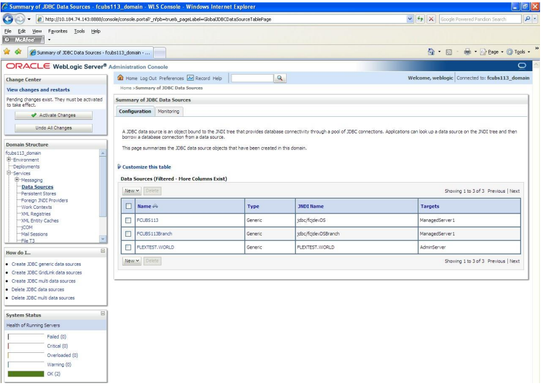543x392 pixels.
Task: Click Create JDBC generic data sources link
Action: click(x=46, y=264)
